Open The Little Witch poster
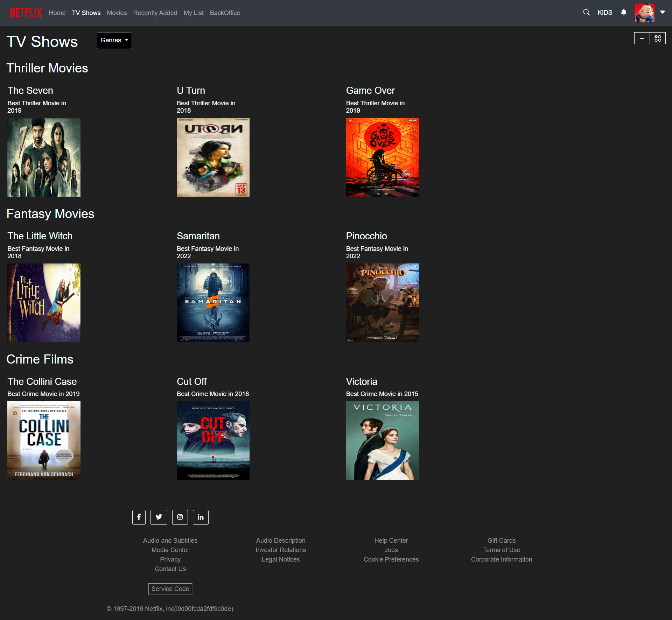The height and width of the screenshot is (620, 672). tap(44, 303)
